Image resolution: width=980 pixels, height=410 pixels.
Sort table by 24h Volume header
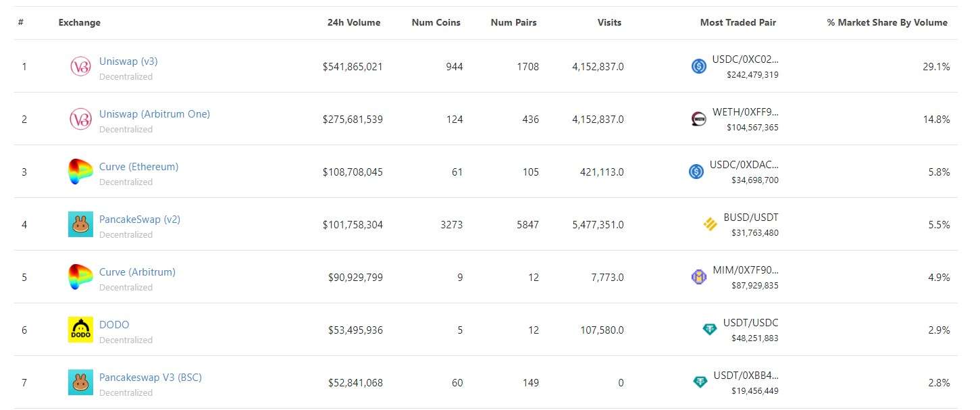point(353,22)
